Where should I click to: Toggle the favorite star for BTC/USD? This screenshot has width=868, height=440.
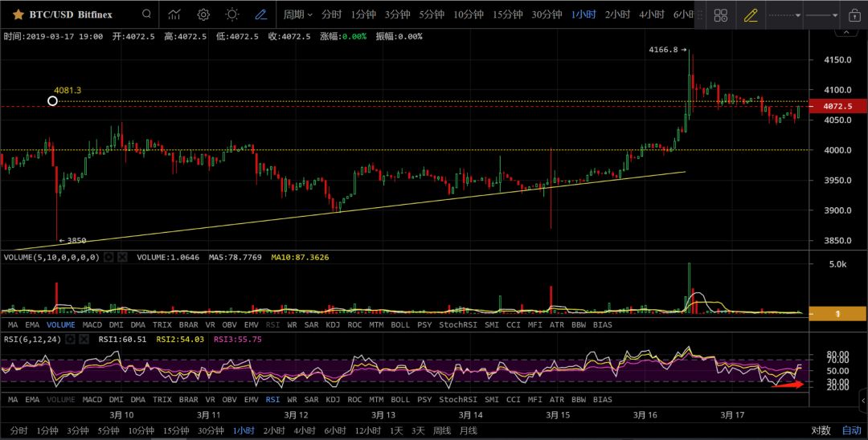tap(18, 14)
